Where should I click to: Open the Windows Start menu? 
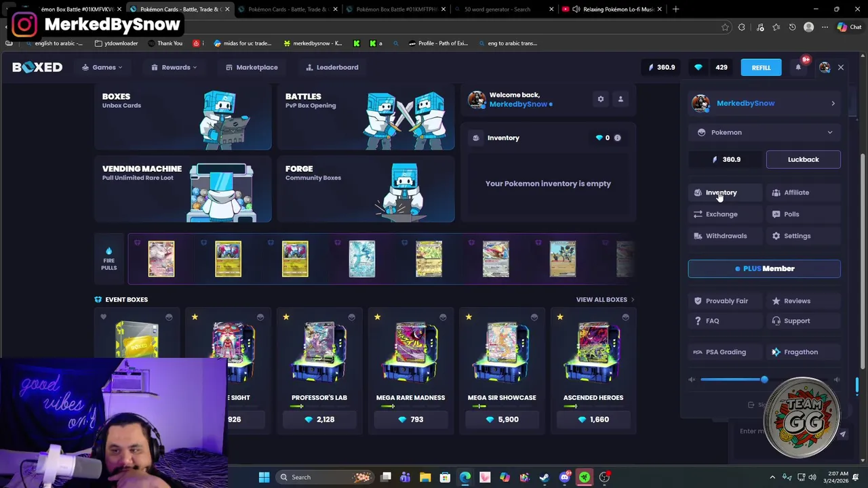(x=264, y=477)
